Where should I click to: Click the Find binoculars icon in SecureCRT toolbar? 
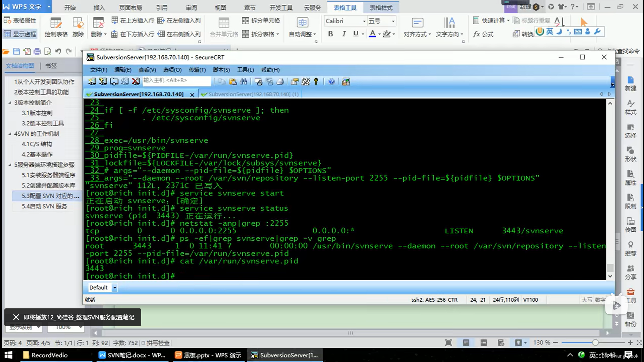click(244, 81)
